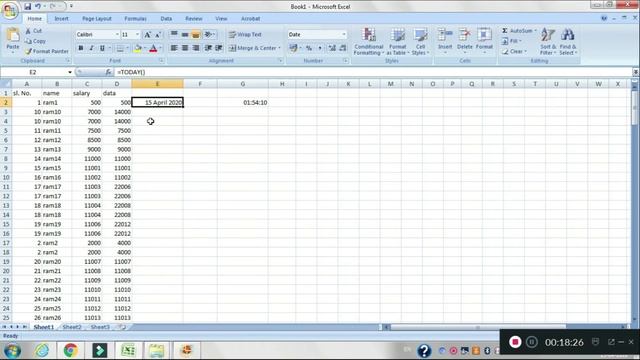Open the font color dropdown arrow
The image size is (640, 360).
coord(160,48)
